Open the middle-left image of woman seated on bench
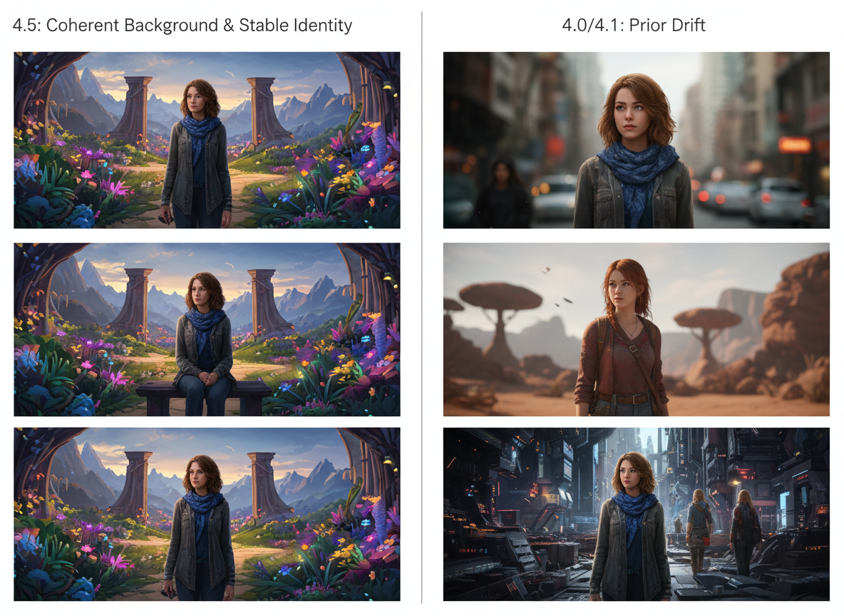 pyautogui.click(x=207, y=329)
